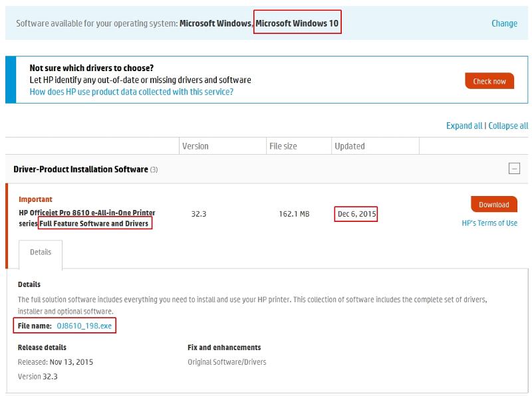Viewport: 532px width, 396px height.
Task: Click the HP Officejet Pro 8610 software title
Action: click(87, 218)
